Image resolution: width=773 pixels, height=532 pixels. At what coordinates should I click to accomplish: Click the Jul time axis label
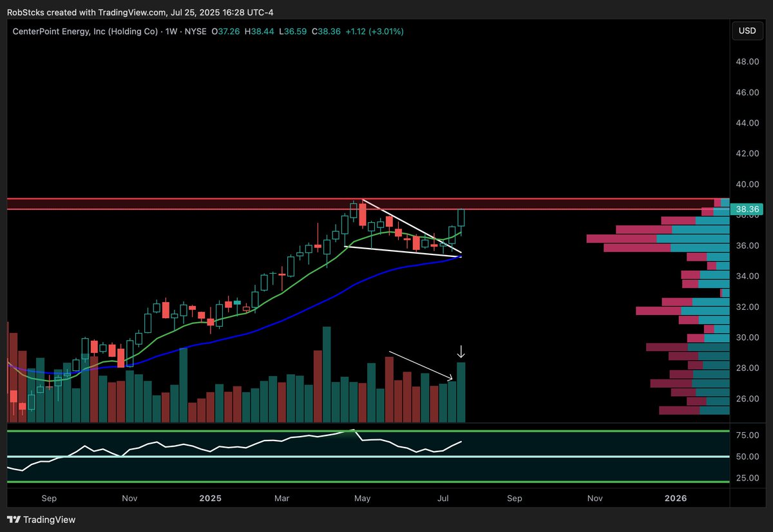pyautogui.click(x=443, y=499)
